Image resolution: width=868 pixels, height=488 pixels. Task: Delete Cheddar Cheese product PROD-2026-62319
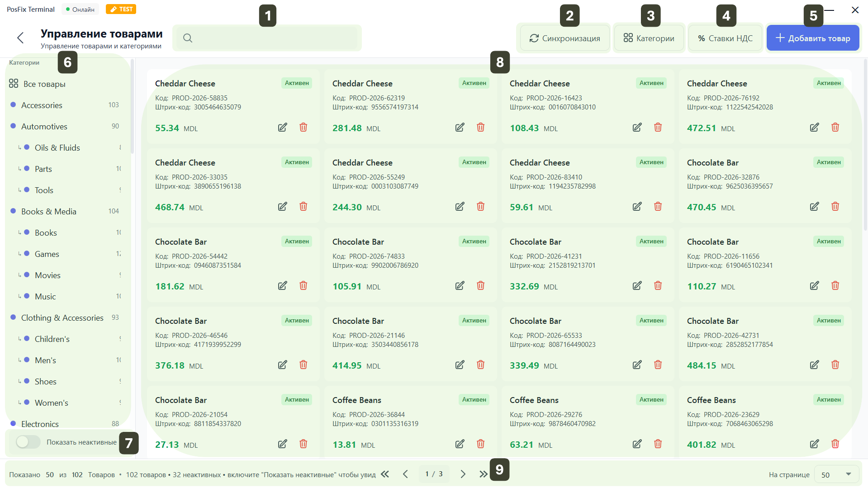480,128
